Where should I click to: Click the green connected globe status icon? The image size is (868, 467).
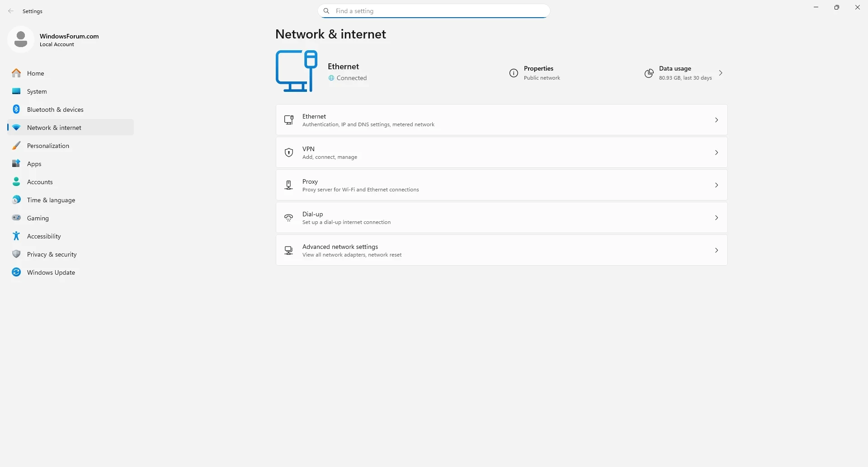[x=331, y=78]
